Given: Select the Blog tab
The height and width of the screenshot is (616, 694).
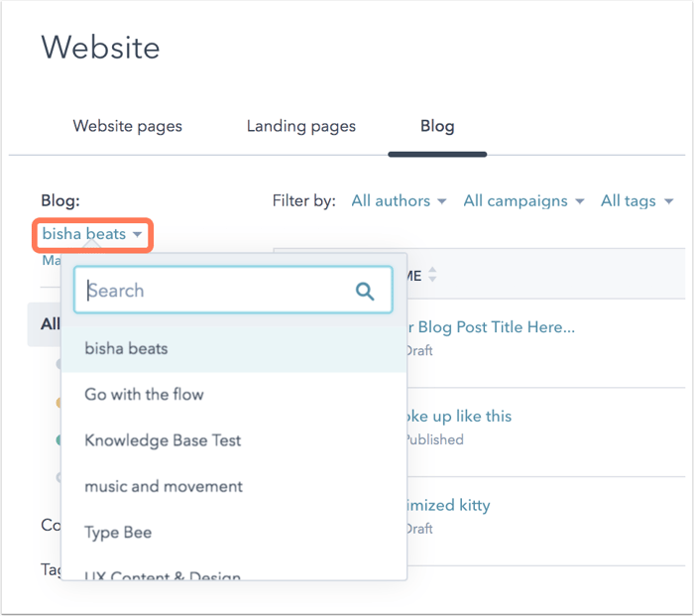Looking at the screenshot, I should (437, 126).
